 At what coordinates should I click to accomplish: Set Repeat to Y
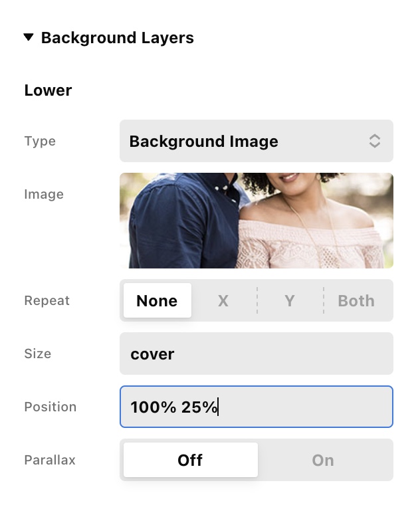pos(290,300)
